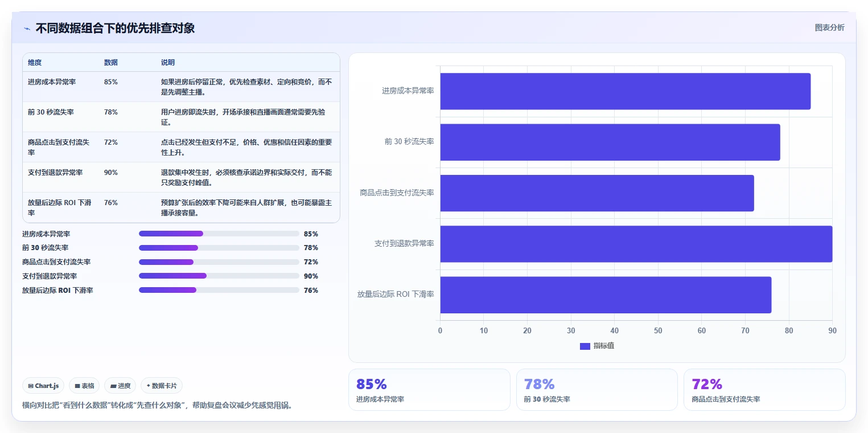This screenshot has height=433, width=868.
Task: Click the 商品点击到支付流失率 chart bar
Action: pos(597,193)
